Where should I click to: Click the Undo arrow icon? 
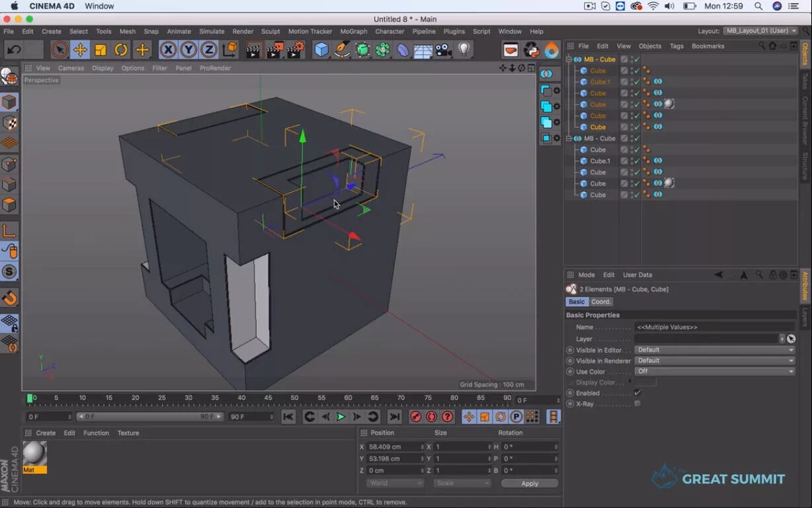click(x=14, y=50)
